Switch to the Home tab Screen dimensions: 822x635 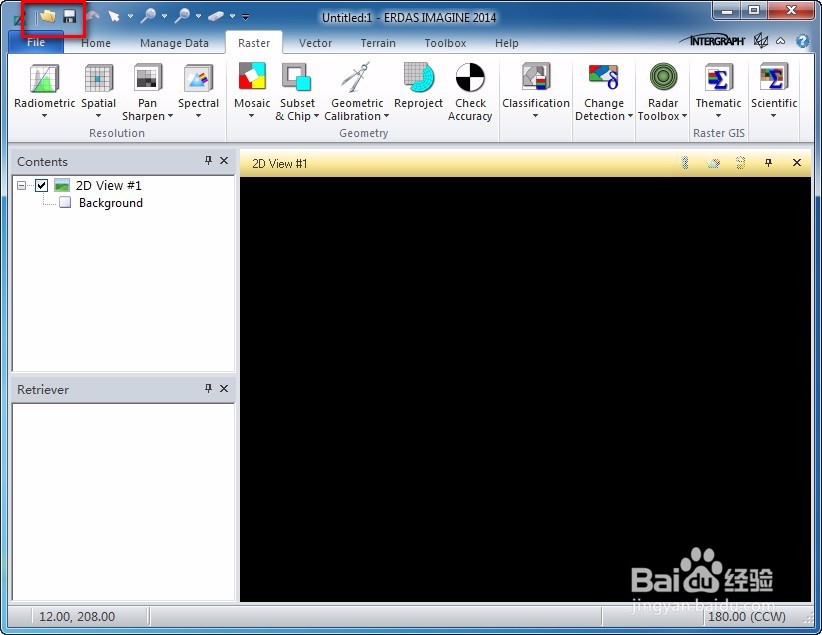tap(96, 43)
